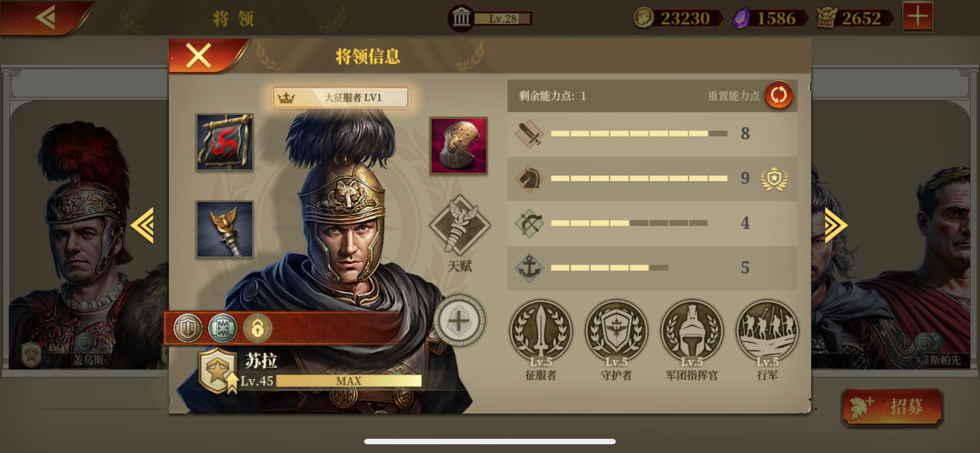The height and width of the screenshot is (453, 980).
Task: Tap the 行军 marching soldiers skill medallion
Action: [x=767, y=331]
